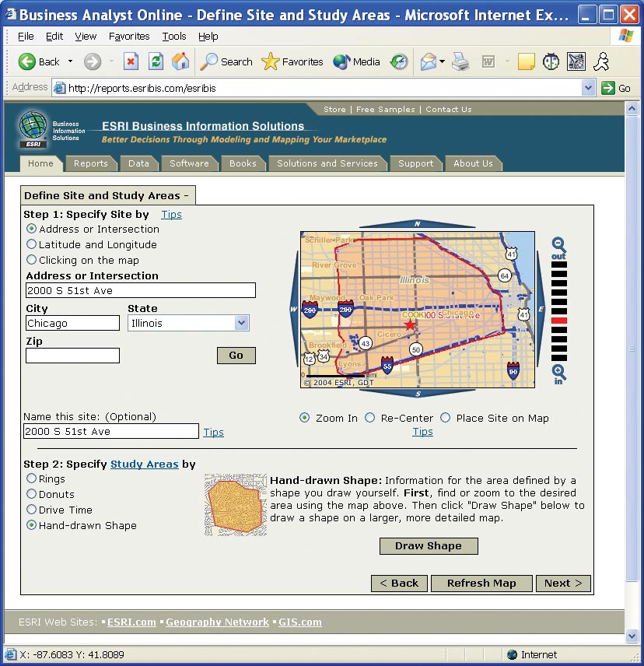Select Clicking on the map option
Viewport: 644px width, 666px height.
coord(31,260)
